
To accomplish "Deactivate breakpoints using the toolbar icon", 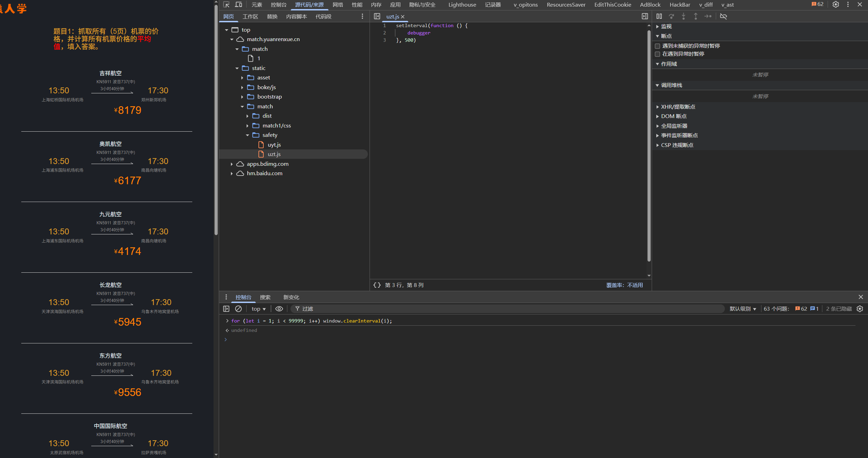I will 723,16.
